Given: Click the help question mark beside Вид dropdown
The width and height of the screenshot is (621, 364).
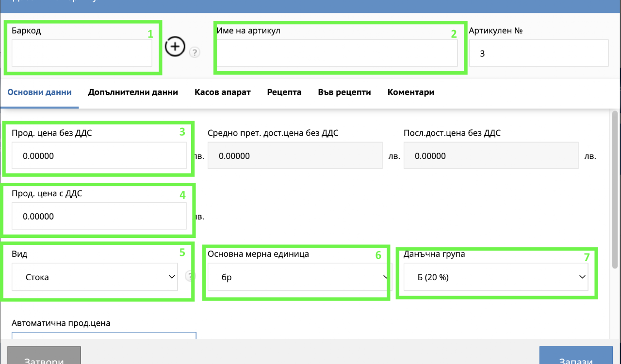Looking at the screenshot, I should (190, 276).
